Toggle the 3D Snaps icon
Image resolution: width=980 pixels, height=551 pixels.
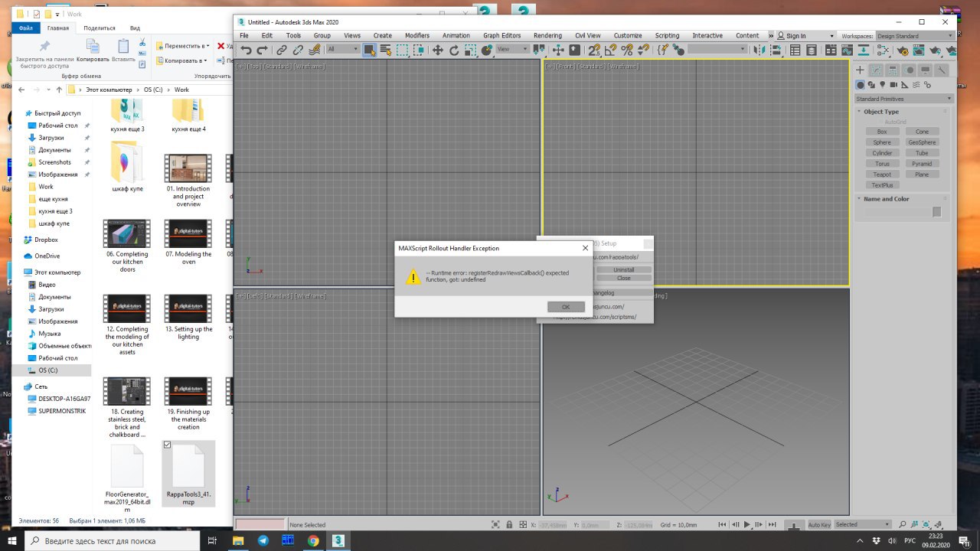point(594,50)
